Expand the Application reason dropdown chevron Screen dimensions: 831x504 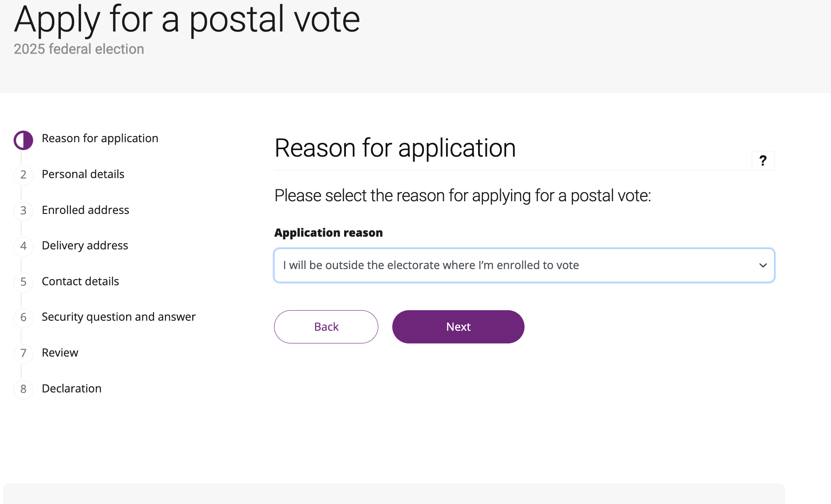pos(763,266)
